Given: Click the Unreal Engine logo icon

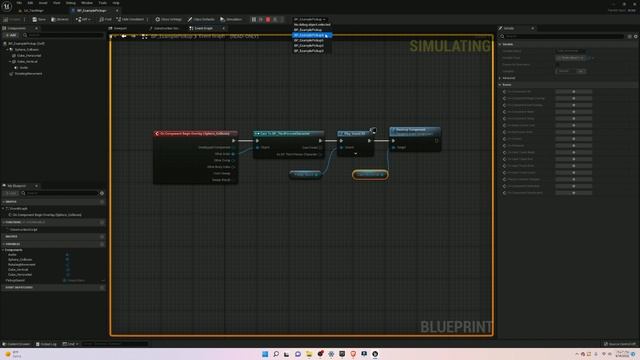Looking at the screenshot, I should point(7,7).
